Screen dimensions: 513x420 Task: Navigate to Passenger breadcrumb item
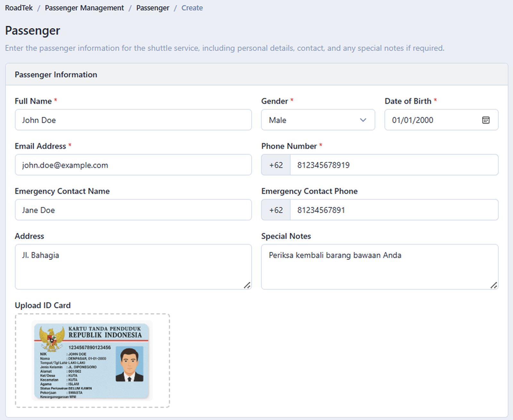tap(153, 8)
